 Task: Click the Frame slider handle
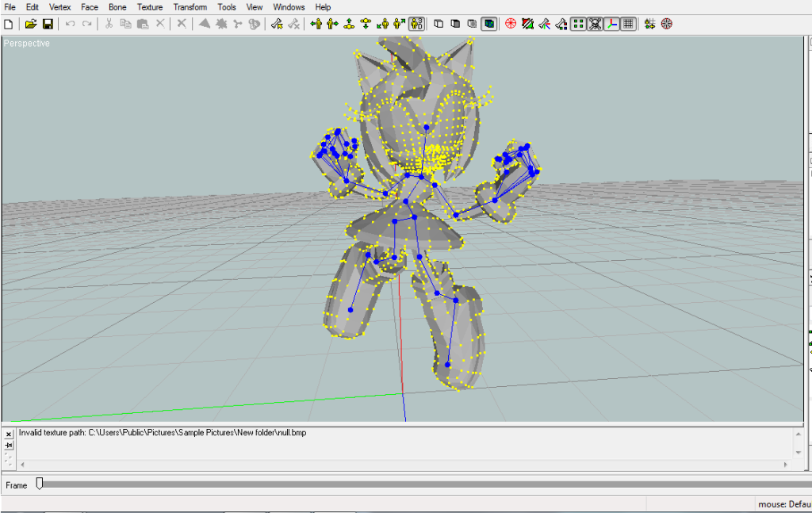click(x=40, y=484)
